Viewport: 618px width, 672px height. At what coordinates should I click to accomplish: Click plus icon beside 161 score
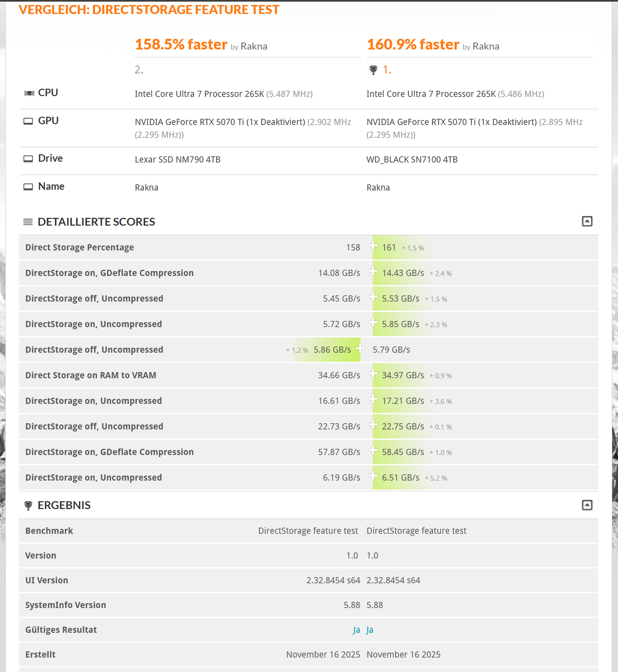click(x=373, y=246)
